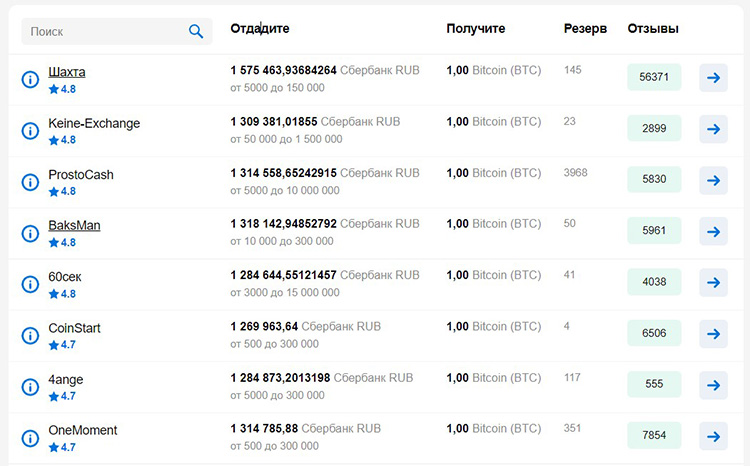The image size is (750, 466).
Task: Open info icon for 60сек
Action: click(30, 284)
